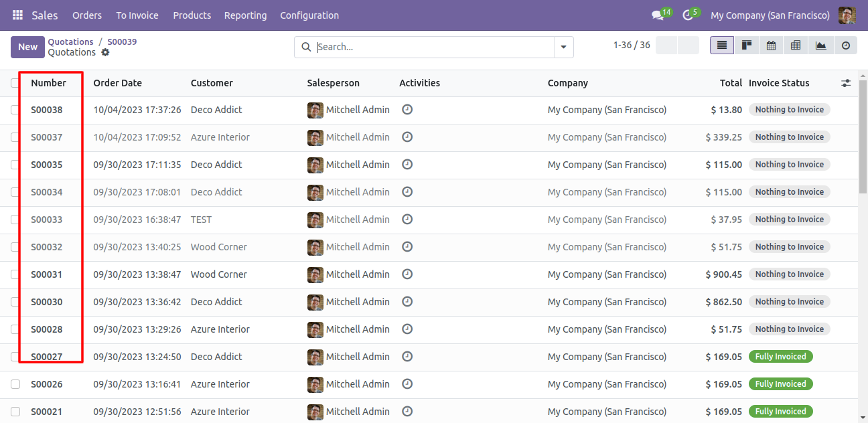Click in the Search input field
This screenshot has height=423, width=868.
434,47
